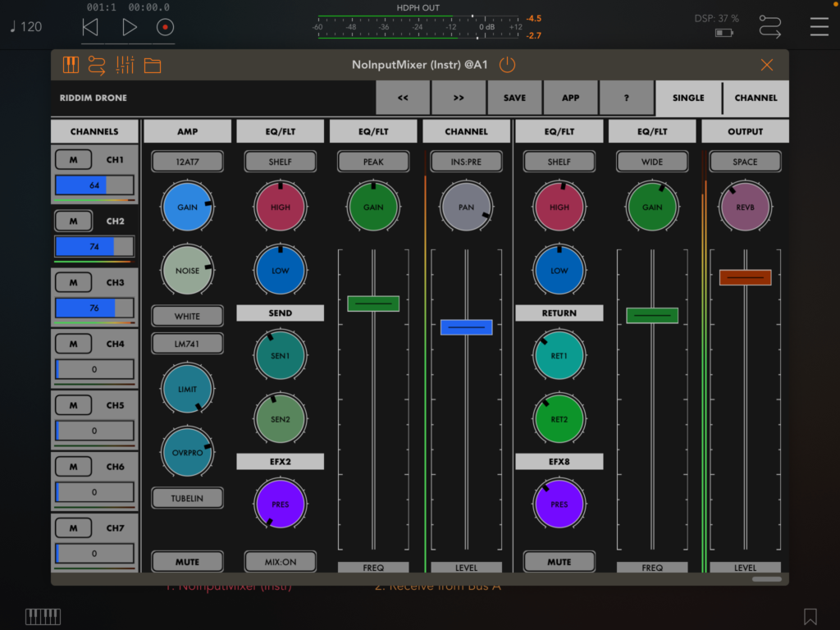Mute channel CH5 with its M button
This screenshot has width=840, height=630.
coord(73,405)
